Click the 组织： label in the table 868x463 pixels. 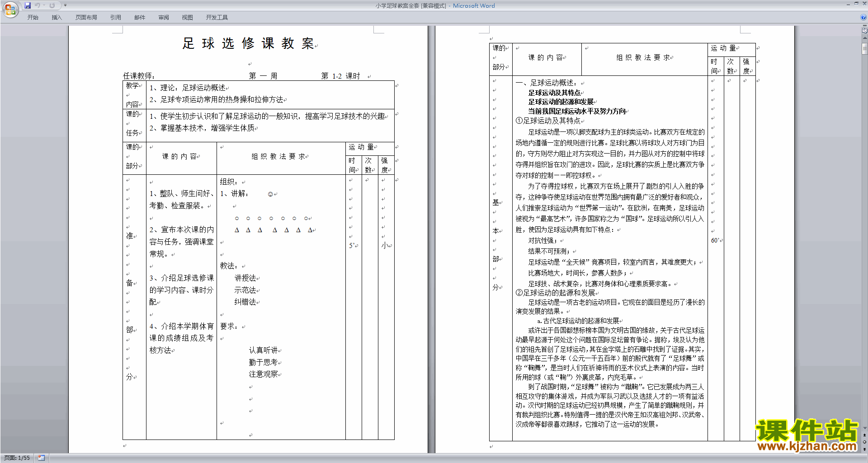[229, 182]
